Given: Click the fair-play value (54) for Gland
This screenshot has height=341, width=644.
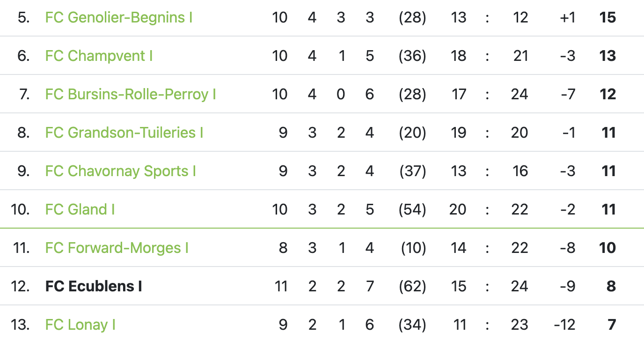Looking at the screenshot, I should click(x=412, y=209).
